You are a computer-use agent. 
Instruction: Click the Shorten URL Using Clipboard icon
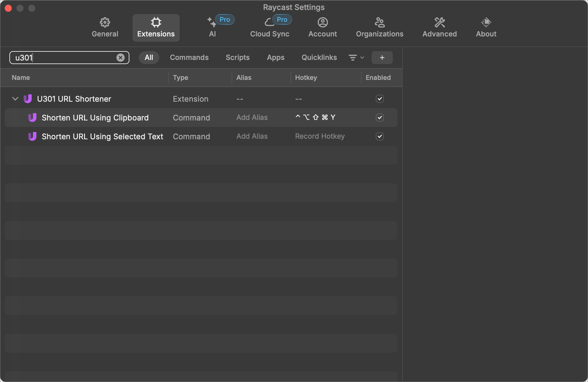[x=32, y=118]
